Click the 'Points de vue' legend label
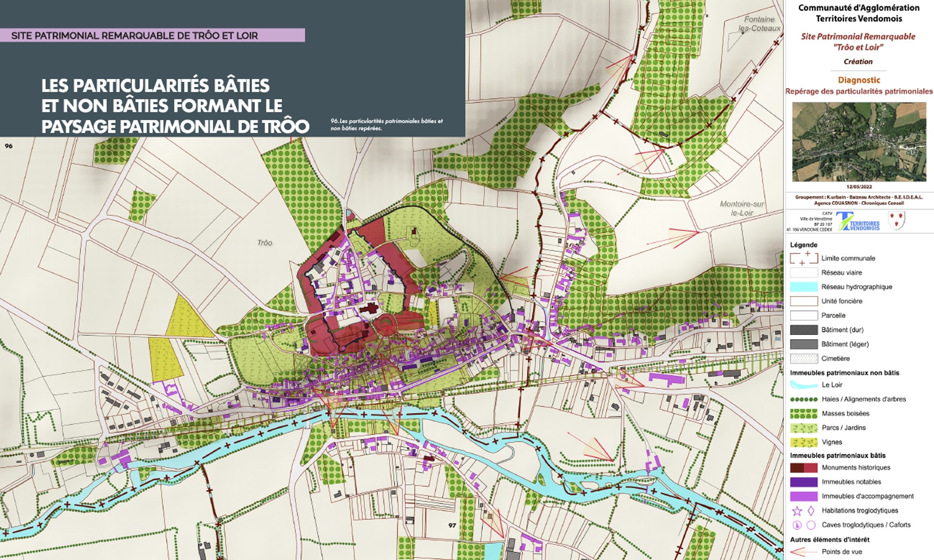The image size is (934, 560). (x=842, y=551)
